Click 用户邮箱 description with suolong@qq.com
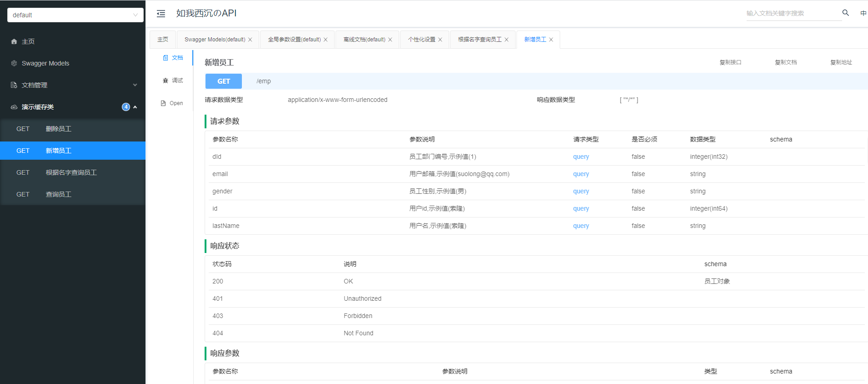This screenshot has height=384, width=868. 459,174
